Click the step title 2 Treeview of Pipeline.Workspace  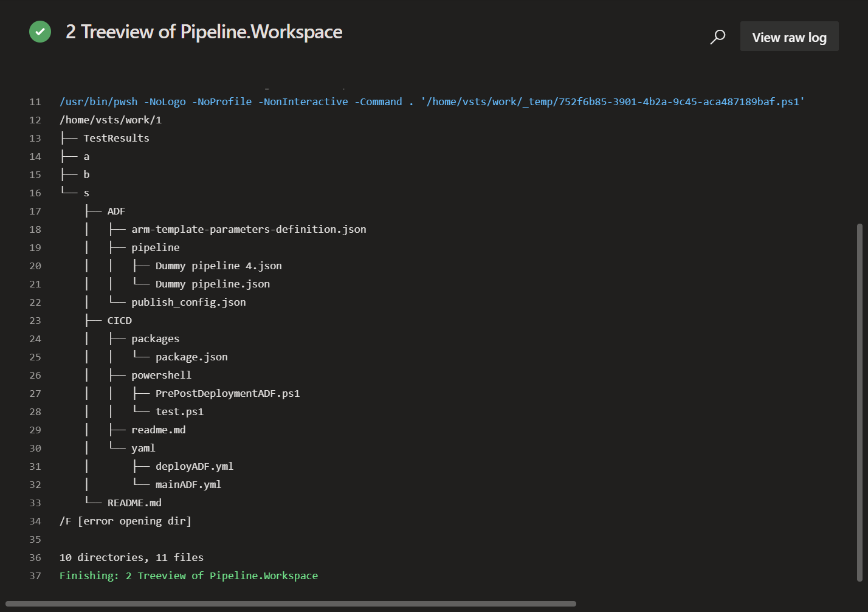[x=204, y=32]
